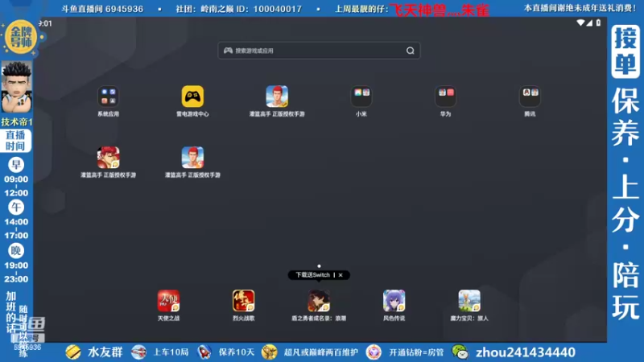The image size is (644, 362).
Task: Open the 小米 app folder
Action: (x=361, y=97)
